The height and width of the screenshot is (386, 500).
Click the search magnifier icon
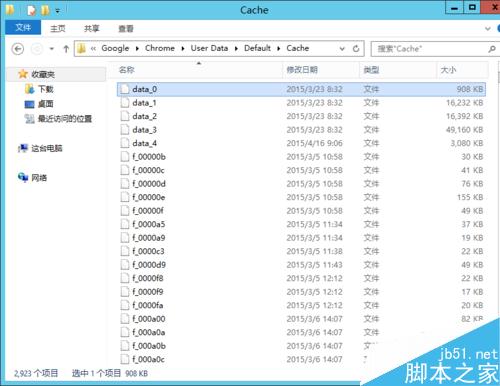tap(492, 49)
